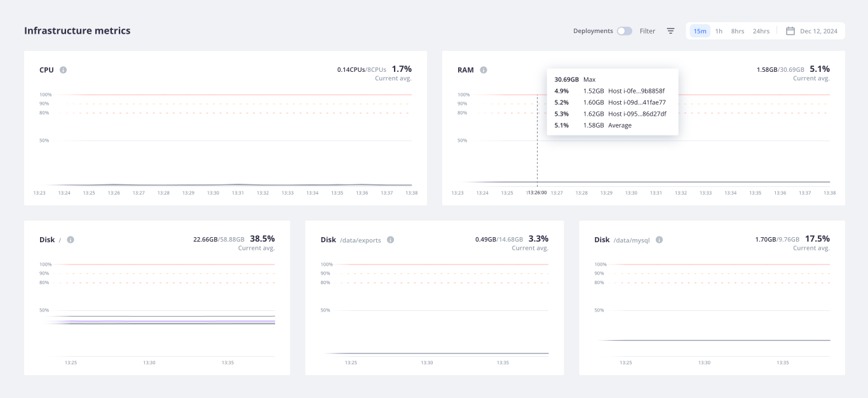
Task: Click the 13:25 tick on Disk /data/exports chart
Action: [351, 362]
